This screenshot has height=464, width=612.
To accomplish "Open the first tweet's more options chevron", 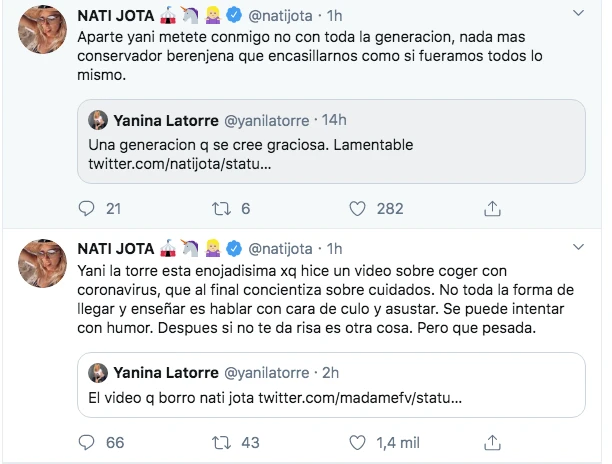I will pyautogui.click(x=579, y=15).
